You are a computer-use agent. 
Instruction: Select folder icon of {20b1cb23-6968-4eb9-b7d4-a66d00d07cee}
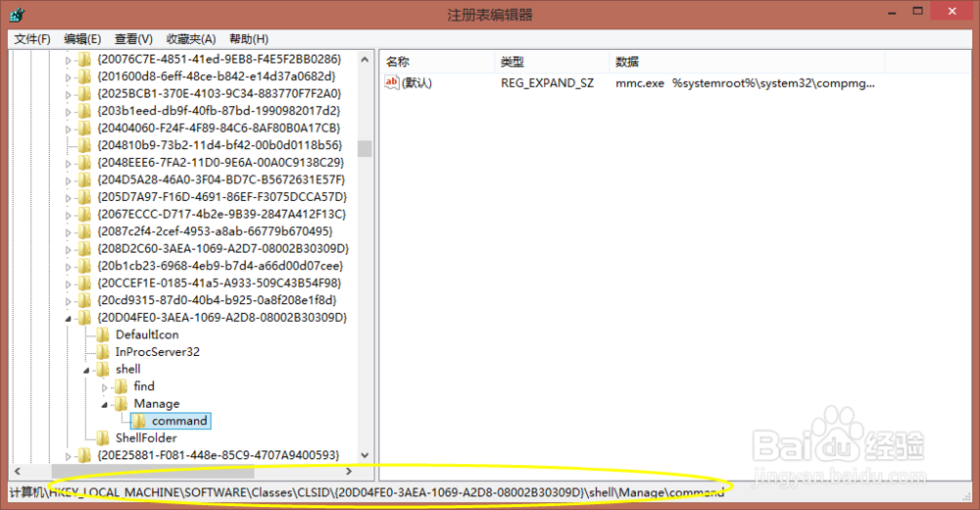84,266
